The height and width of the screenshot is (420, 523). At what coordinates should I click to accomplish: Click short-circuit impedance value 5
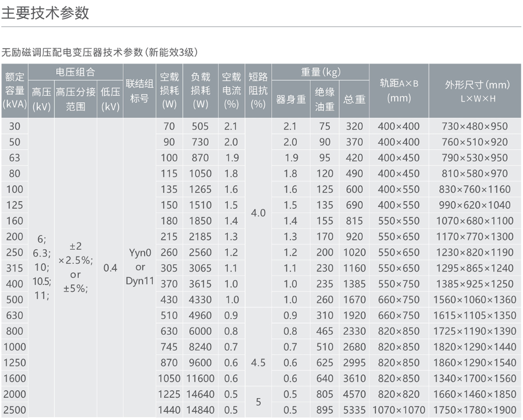258,402
